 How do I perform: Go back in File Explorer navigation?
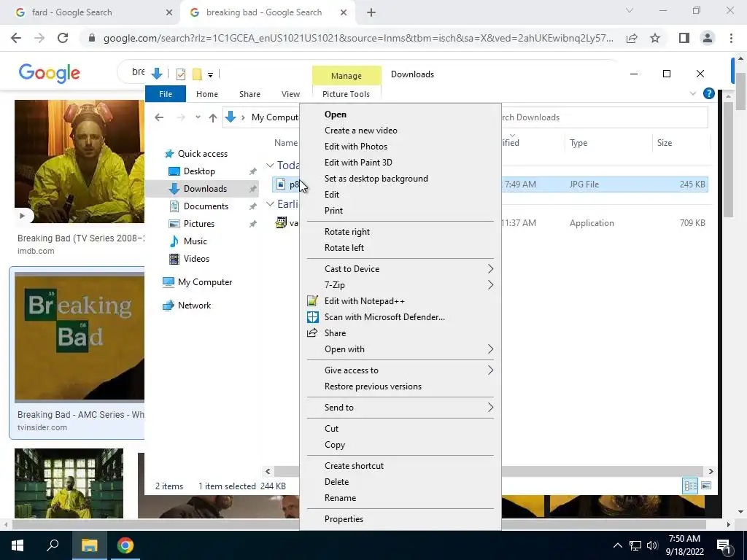pyautogui.click(x=159, y=117)
